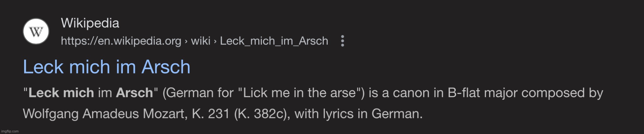The width and height of the screenshot is (644, 134).
Task: Select the https://en.wikipedia.org domain text
Action: [121, 41]
